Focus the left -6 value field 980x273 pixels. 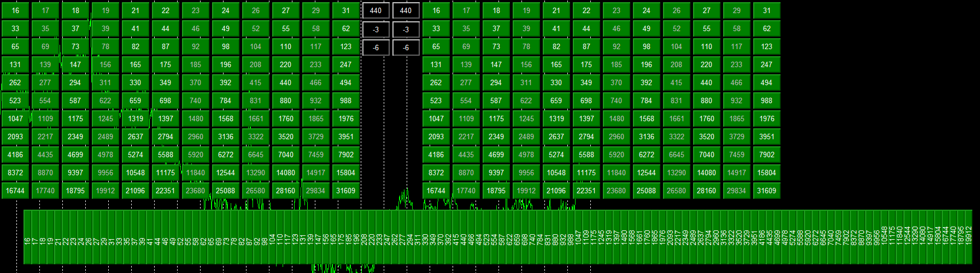click(376, 48)
